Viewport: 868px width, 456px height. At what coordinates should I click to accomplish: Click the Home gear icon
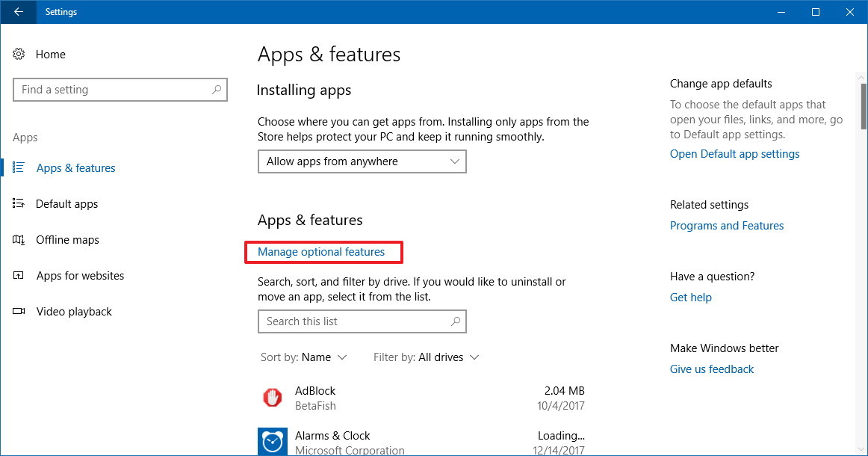coord(18,54)
